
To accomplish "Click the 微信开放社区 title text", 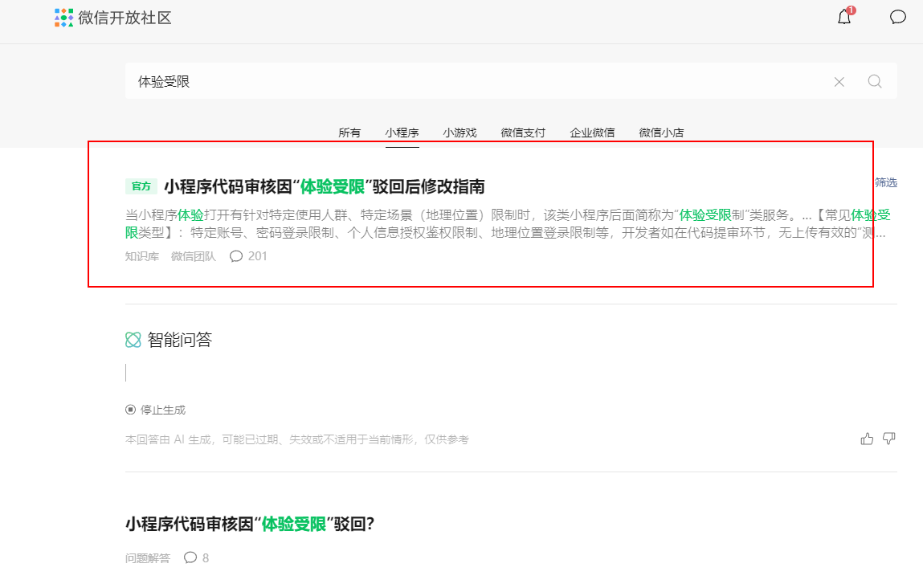I will [x=125, y=18].
